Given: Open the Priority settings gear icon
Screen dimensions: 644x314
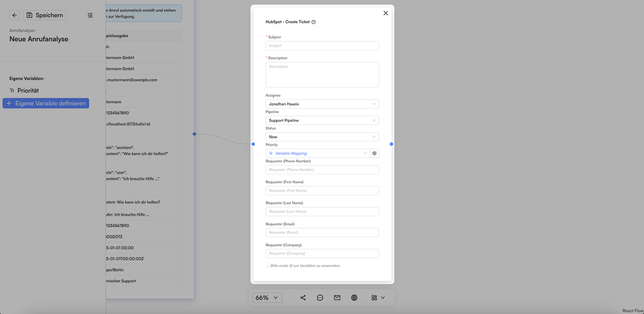Looking at the screenshot, I should pyautogui.click(x=375, y=153).
